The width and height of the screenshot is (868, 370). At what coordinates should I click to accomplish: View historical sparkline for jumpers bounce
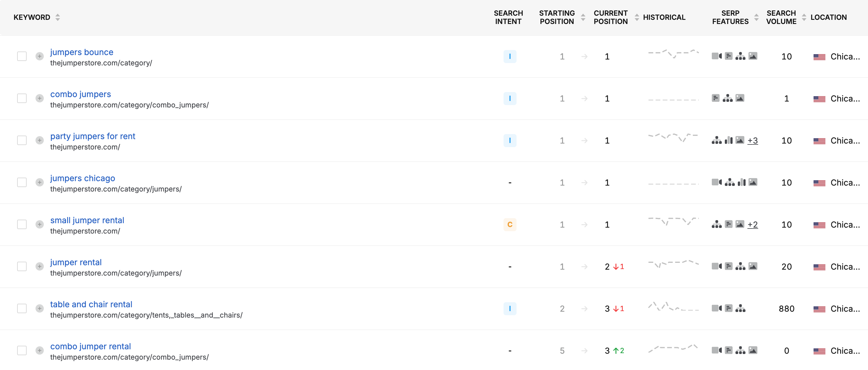673,54
